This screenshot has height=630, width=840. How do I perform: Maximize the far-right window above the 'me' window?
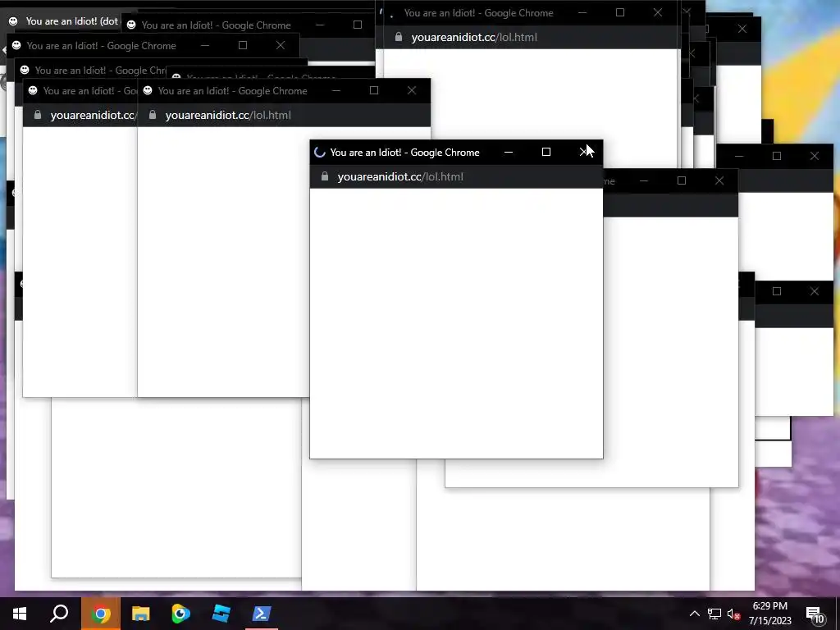click(777, 156)
